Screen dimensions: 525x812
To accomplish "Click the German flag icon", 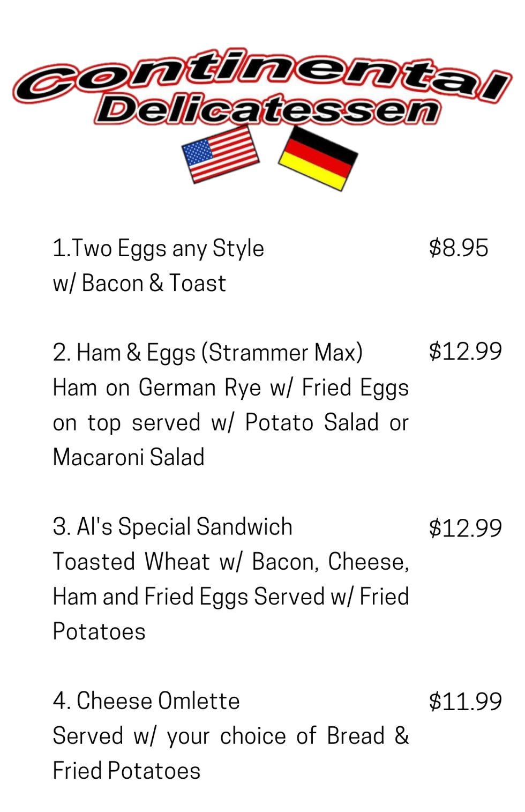I will 318,158.
